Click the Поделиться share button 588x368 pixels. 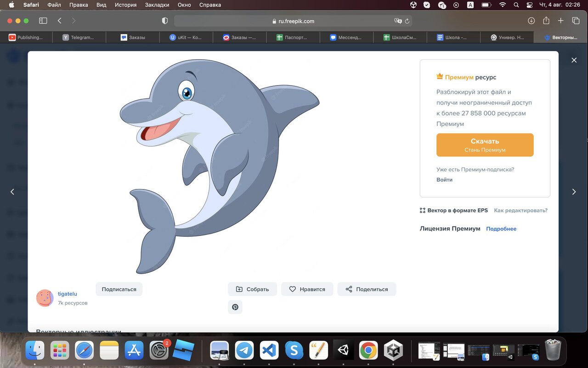(x=367, y=289)
